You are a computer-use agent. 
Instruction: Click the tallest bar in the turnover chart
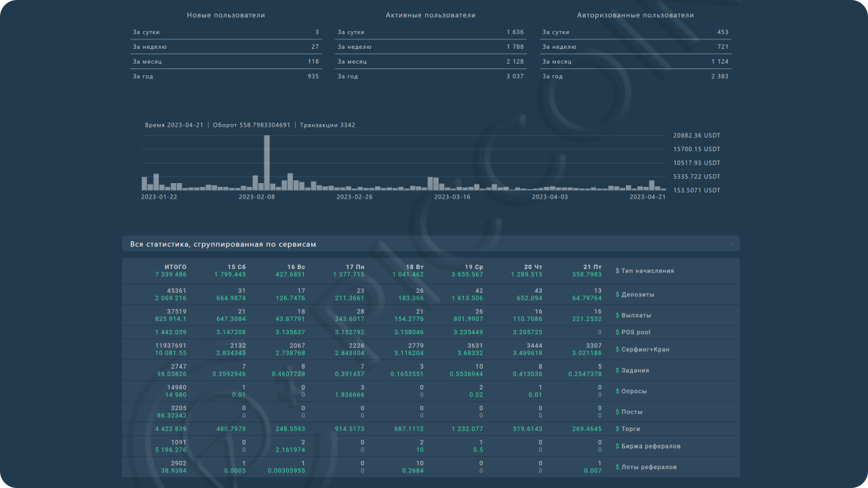coord(267,163)
